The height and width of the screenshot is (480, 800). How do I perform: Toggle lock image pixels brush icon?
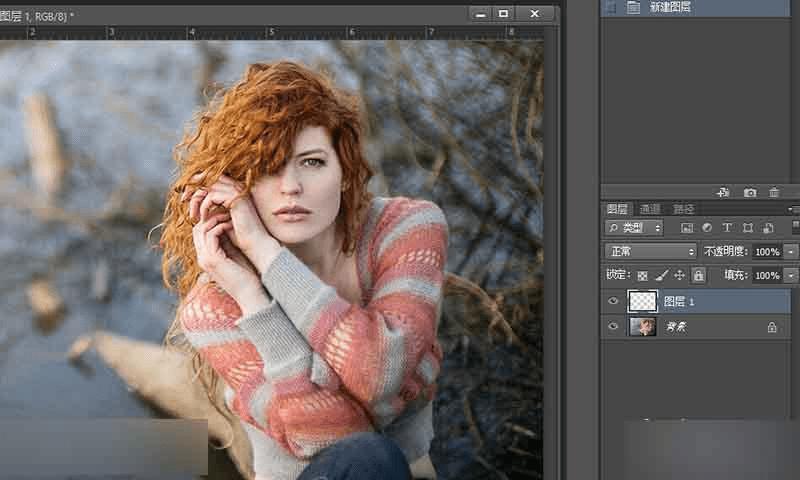tap(661, 275)
